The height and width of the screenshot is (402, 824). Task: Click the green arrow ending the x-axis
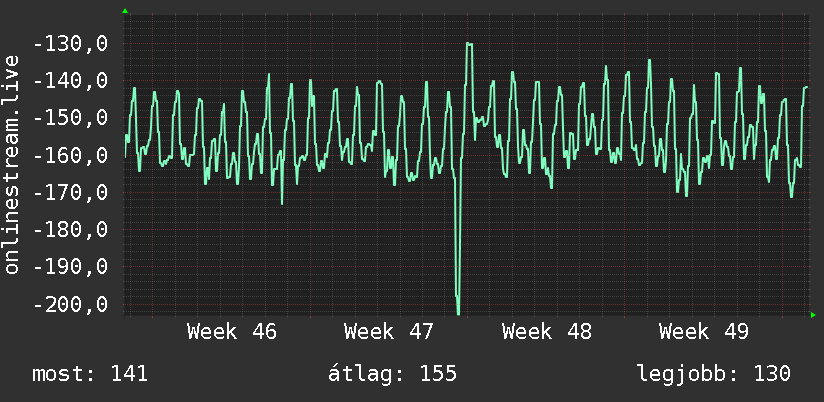813,315
